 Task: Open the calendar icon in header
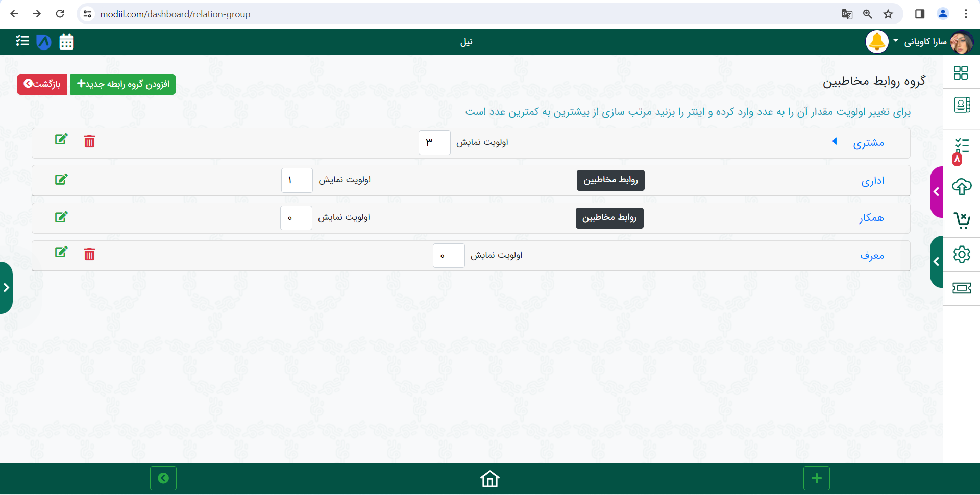coord(66,42)
